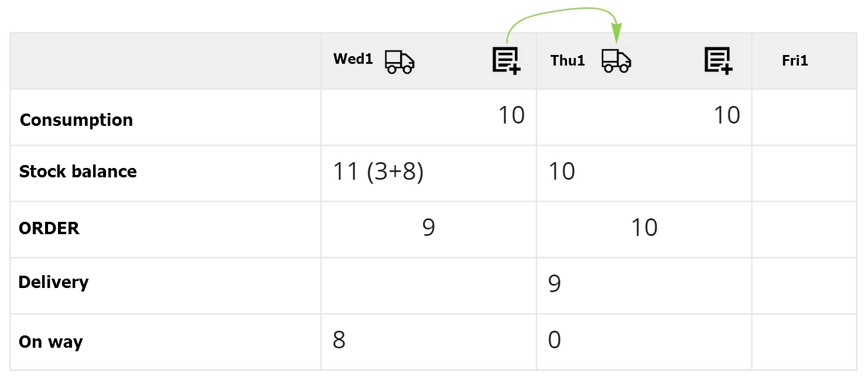This screenshot has width=868, height=384.
Task: Click the green arrow linking order to delivery
Action: click(x=562, y=10)
